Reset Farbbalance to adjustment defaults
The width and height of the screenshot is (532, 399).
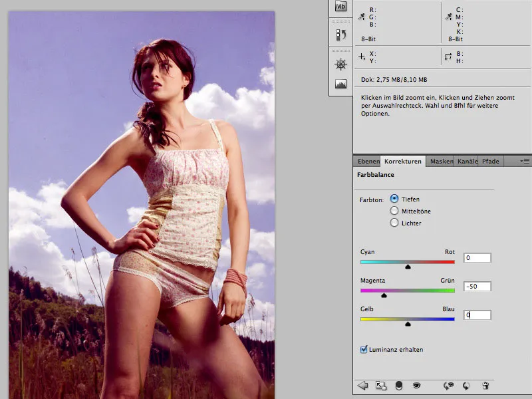[467, 386]
